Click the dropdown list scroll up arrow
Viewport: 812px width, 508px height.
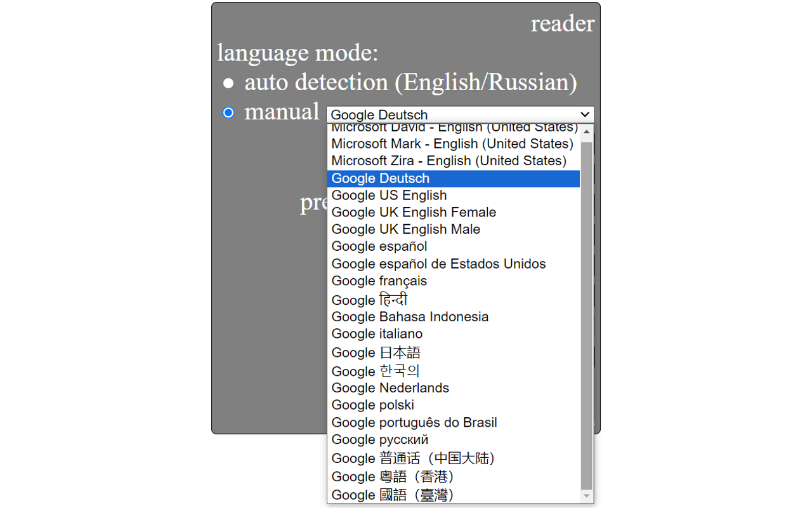(x=587, y=131)
